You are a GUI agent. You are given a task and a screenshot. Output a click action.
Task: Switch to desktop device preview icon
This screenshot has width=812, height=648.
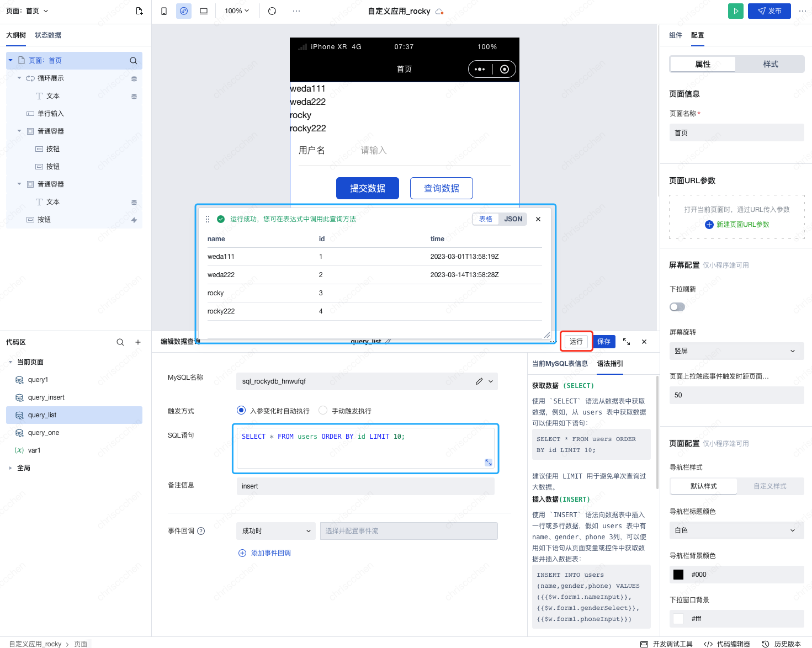(x=204, y=11)
